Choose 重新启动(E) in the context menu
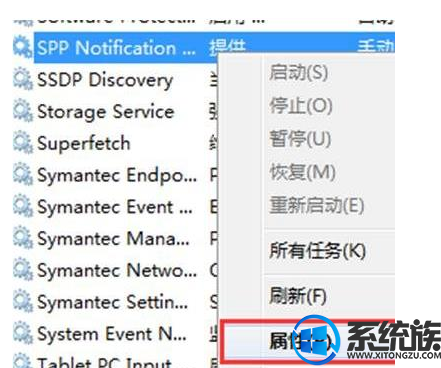This screenshot has height=368, width=441. point(317,205)
